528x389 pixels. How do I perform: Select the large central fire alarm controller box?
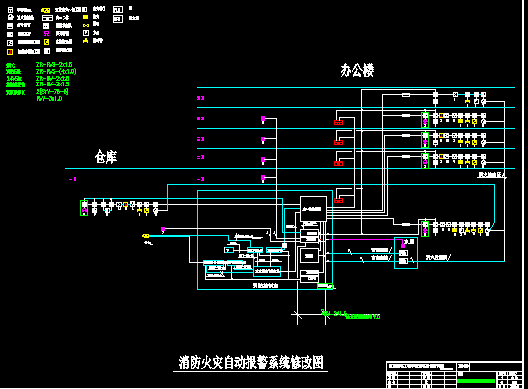(x=313, y=209)
